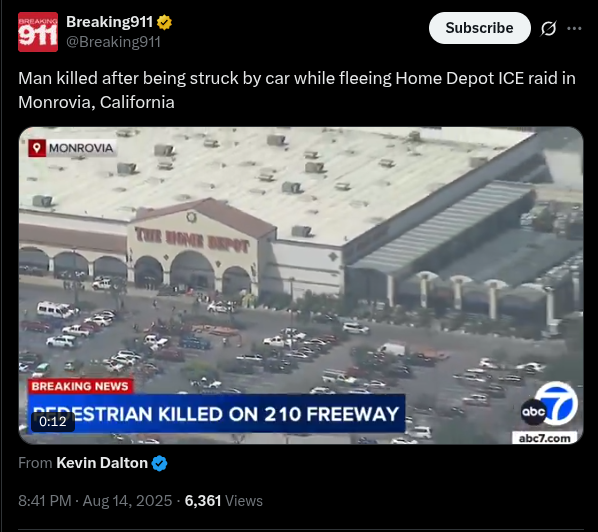The width and height of the screenshot is (598, 532).
Task: Click the Subscribe button
Action: [479, 28]
